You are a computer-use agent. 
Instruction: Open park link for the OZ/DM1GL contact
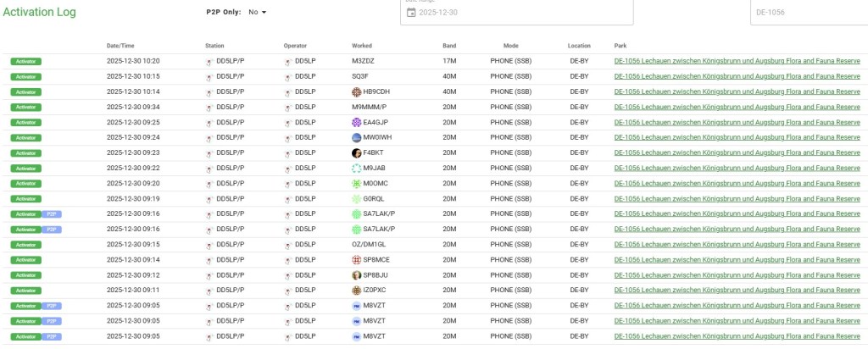click(737, 244)
